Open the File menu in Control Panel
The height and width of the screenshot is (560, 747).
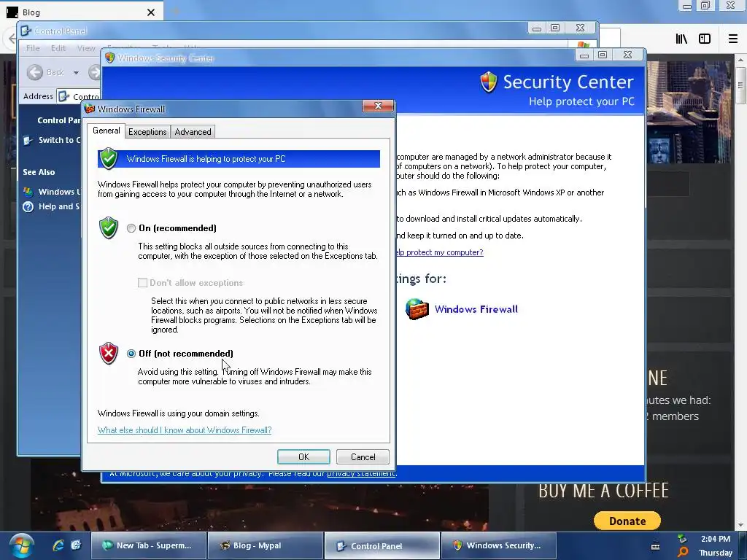(33, 48)
